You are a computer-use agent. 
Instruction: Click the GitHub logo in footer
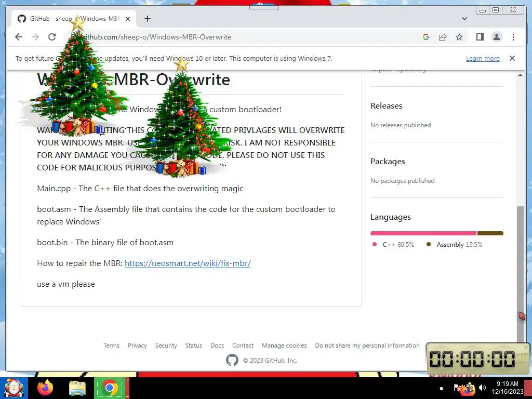click(x=232, y=360)
